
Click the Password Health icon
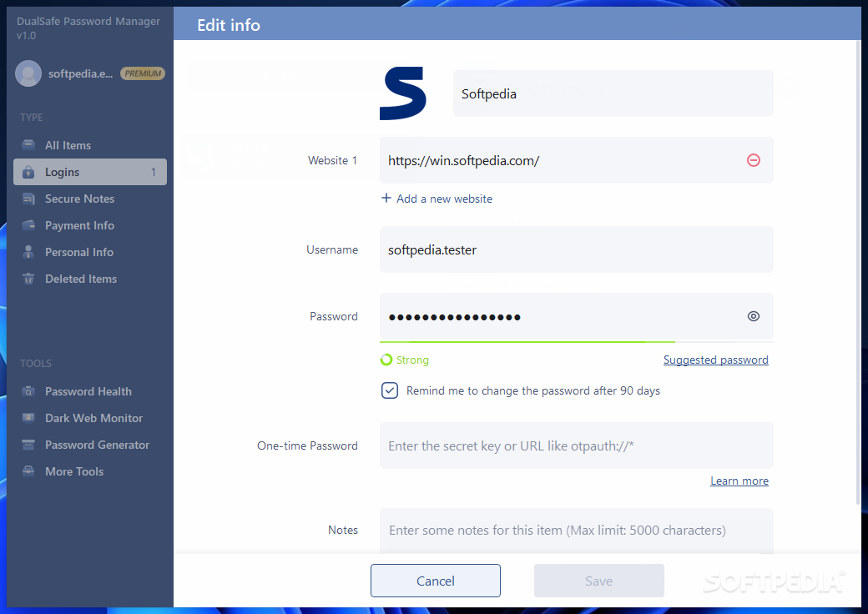[28, 391]
